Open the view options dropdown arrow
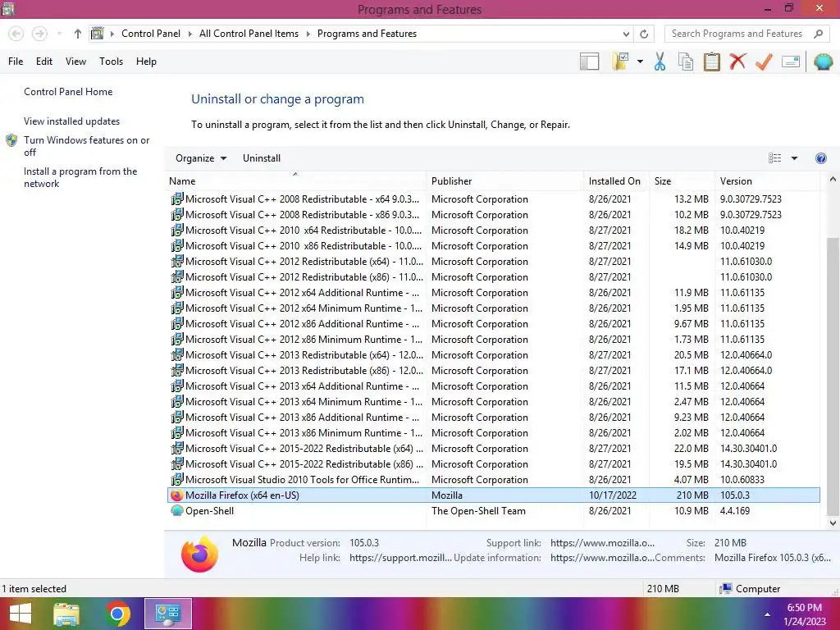The height and width of the screenshot is (630, 840). point(794,158)
